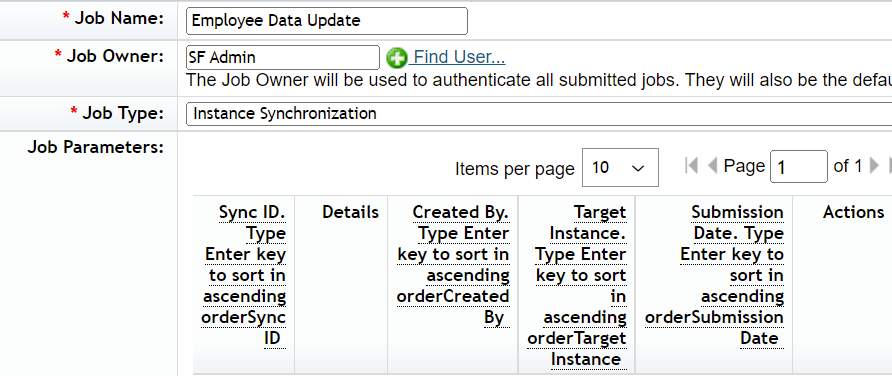Focus the Job Owner SF Admin field
Image resolution: width=892 pixels, height=376 pixels.
[283, 57]
